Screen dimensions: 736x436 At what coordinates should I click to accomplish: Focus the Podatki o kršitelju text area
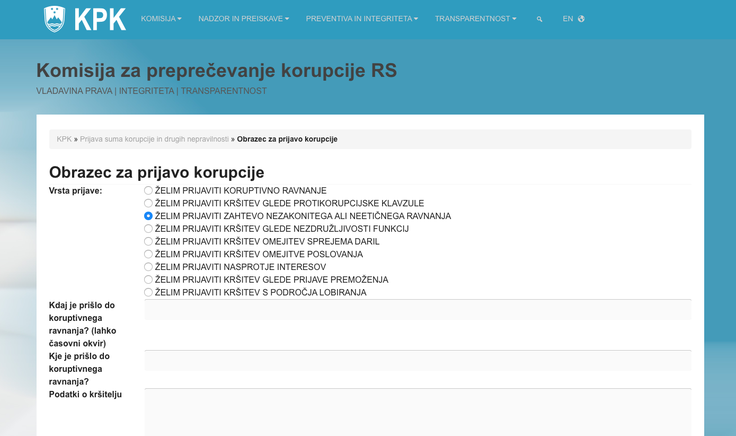click(x=418, y=412)
